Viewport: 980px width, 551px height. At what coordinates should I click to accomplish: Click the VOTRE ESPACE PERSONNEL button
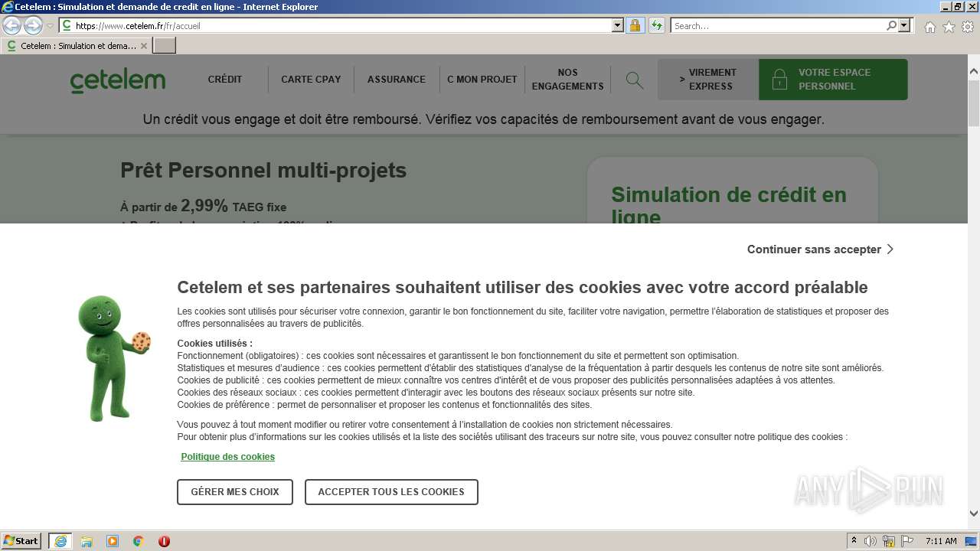click(833, 80)
